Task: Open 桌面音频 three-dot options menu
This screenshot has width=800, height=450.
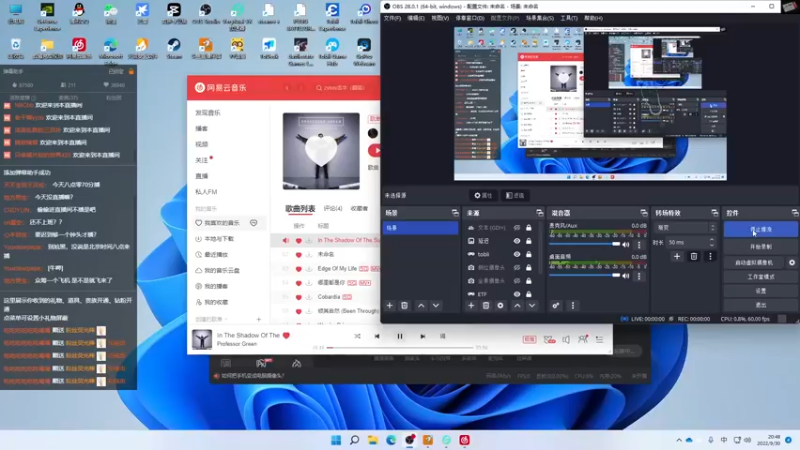Action: pyautogui.click(x=639, y=276)
